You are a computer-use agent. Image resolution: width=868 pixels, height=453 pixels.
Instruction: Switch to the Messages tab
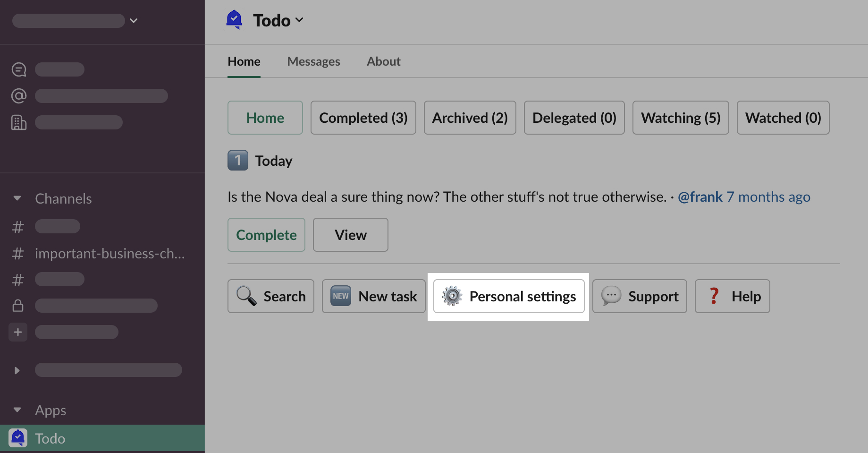tap(313, 61)
